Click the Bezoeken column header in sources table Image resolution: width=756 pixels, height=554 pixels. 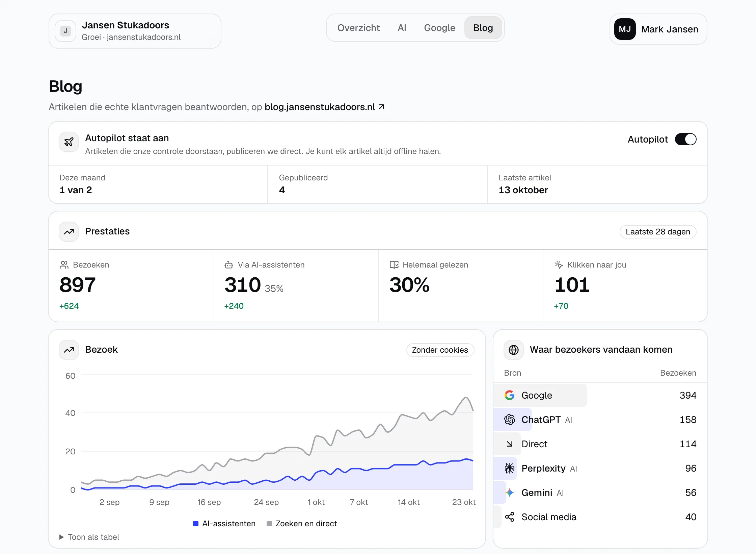click(x=678, y=373)
